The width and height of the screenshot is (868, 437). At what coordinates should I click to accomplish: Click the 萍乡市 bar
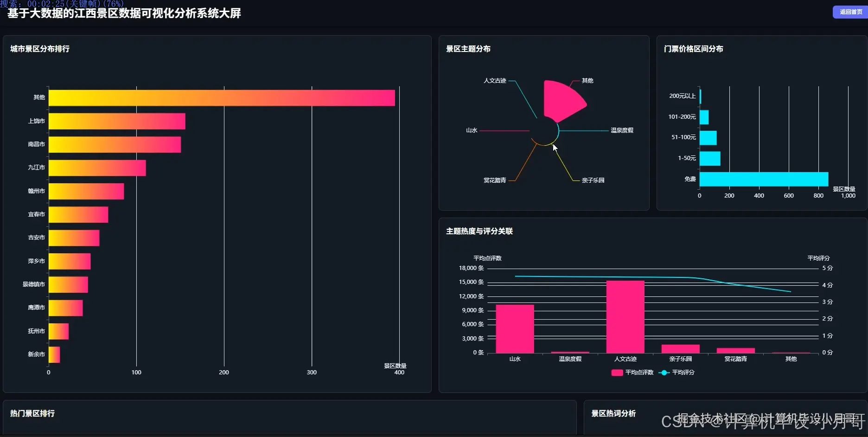[70, 261]
